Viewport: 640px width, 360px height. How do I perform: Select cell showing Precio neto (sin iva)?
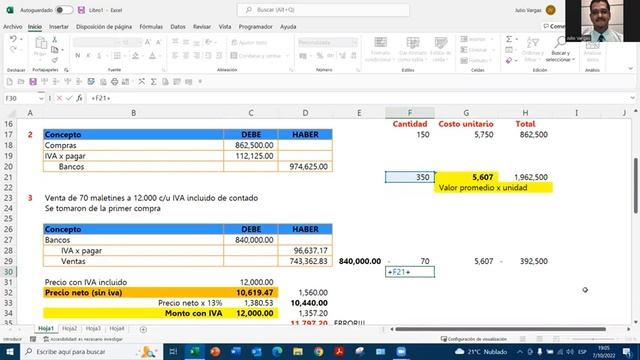[133, 293]
